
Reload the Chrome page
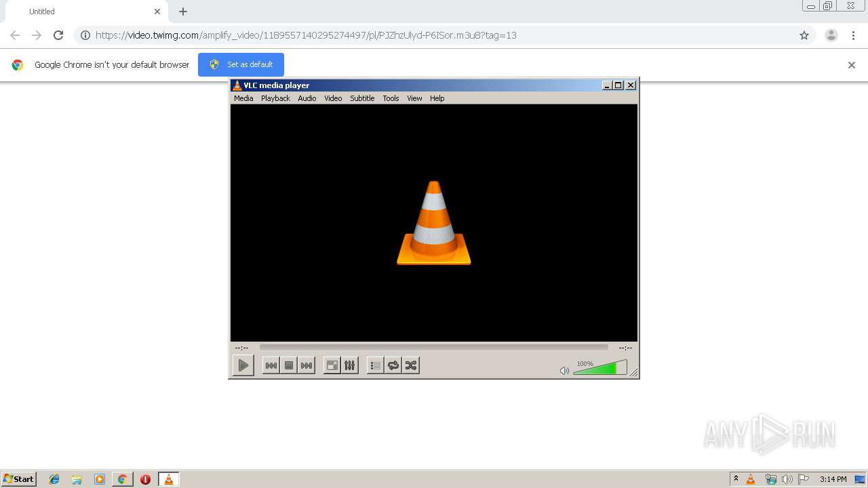coord(58,35)
